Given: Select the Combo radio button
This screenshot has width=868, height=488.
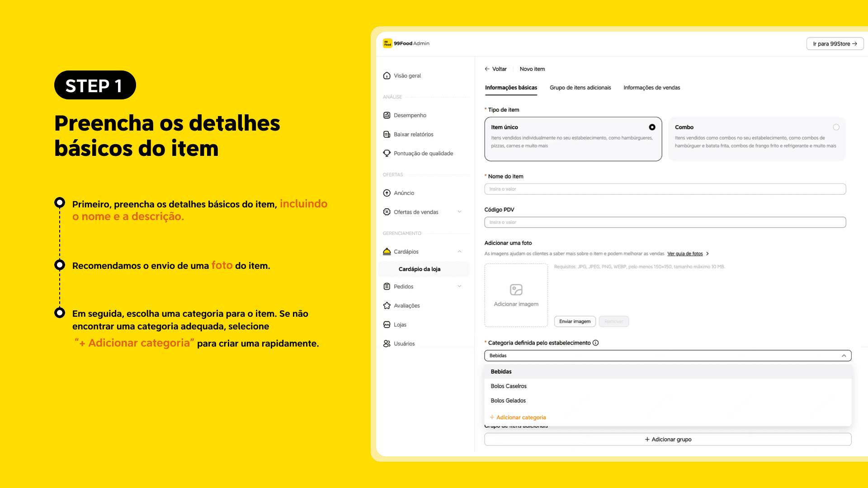Looking at the screenshot, I should pyautogui.click(x=836, y=127).
